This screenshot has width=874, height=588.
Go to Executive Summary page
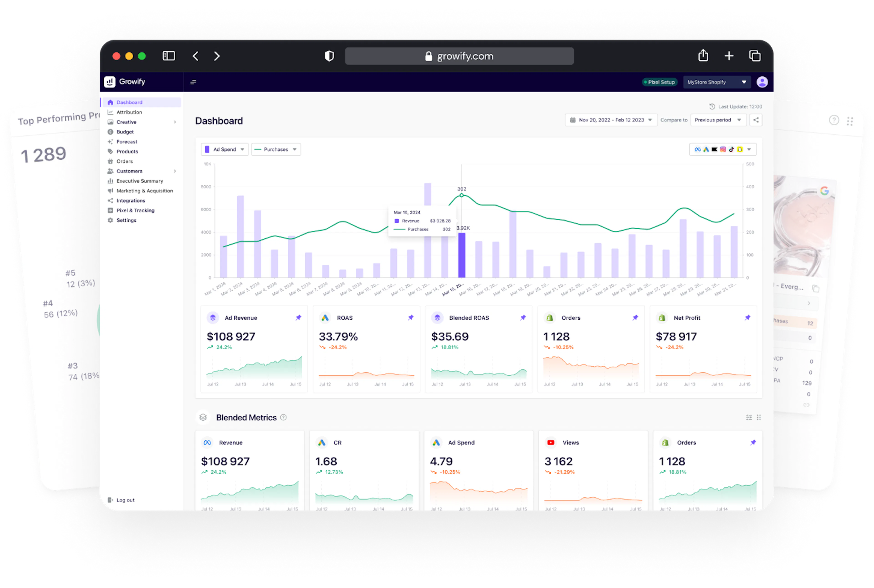coord(140,181)
